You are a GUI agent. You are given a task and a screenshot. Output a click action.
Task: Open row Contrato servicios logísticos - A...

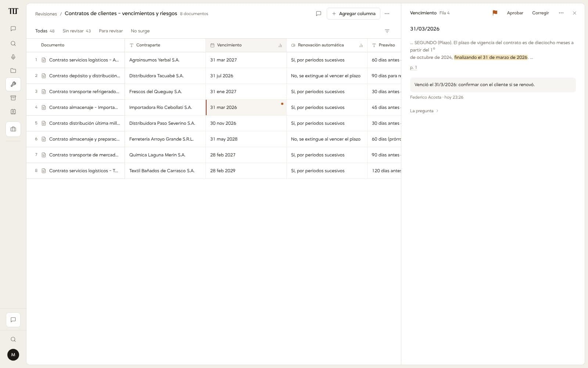click(x=75, y=60)
